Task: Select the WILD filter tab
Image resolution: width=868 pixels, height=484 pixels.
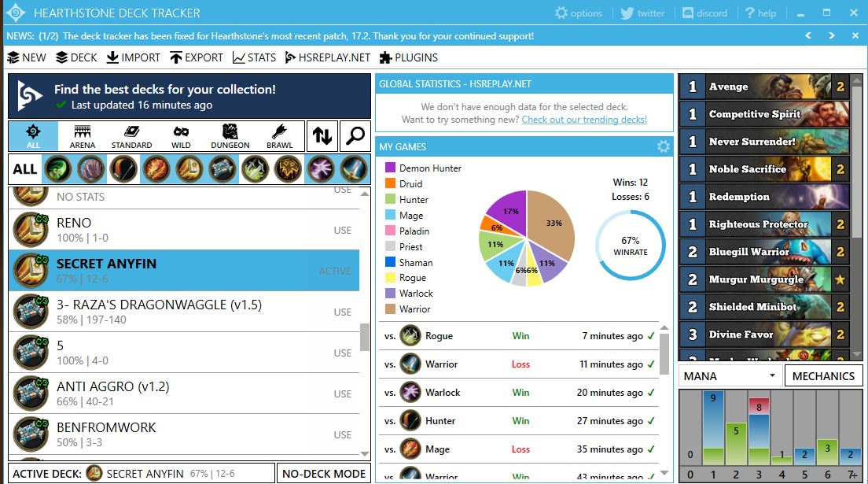Action: [x=181, y=136]
